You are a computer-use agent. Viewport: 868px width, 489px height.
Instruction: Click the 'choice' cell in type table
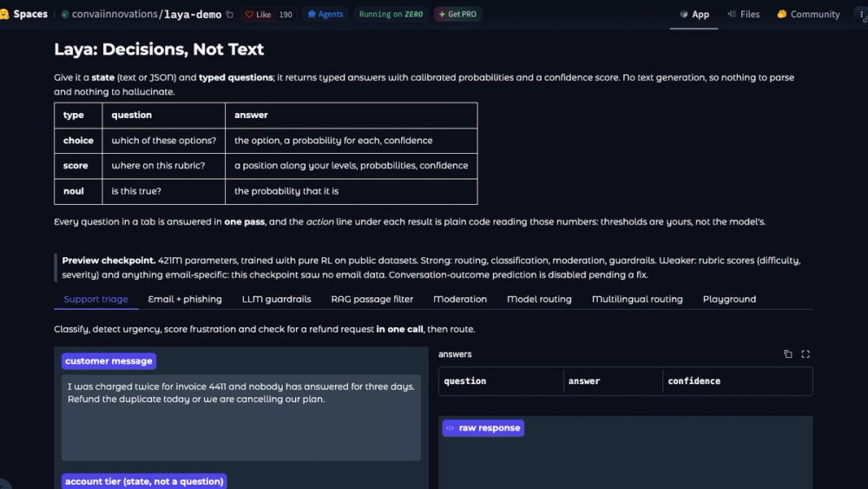[x=78, y=141]
